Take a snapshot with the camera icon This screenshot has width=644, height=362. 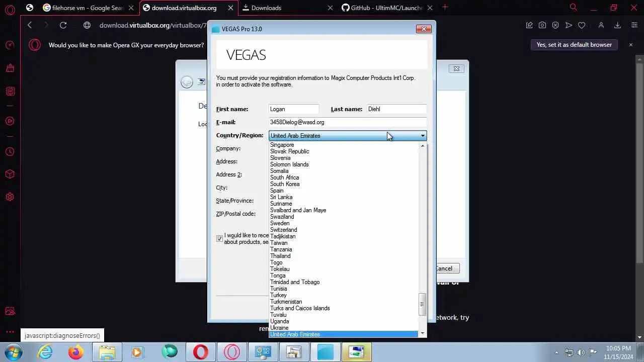point(542,25)
